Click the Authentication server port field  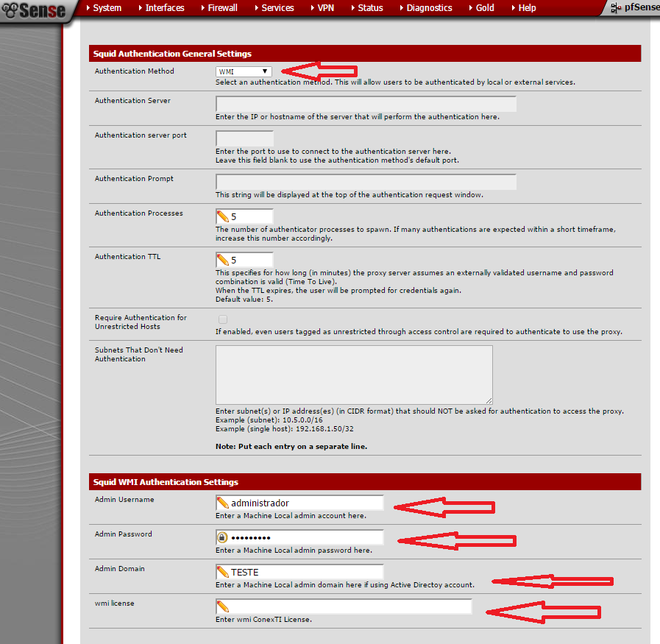pos(244,138)
